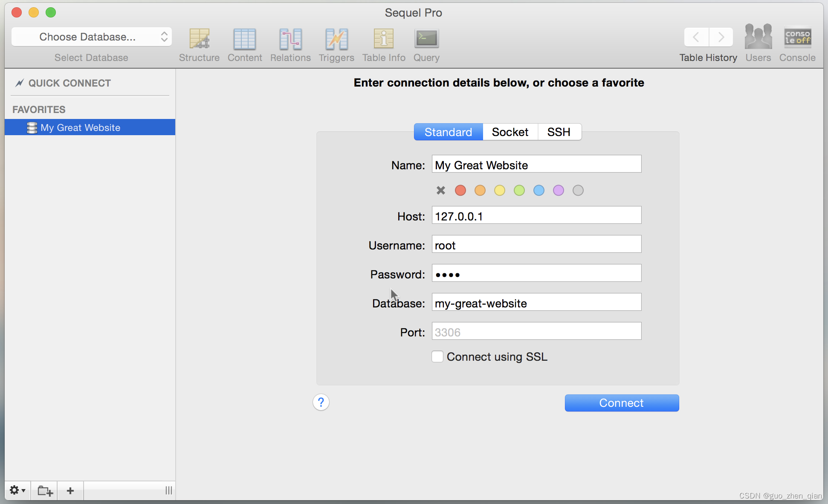Click the FAVORITES section header

point(39,110)
